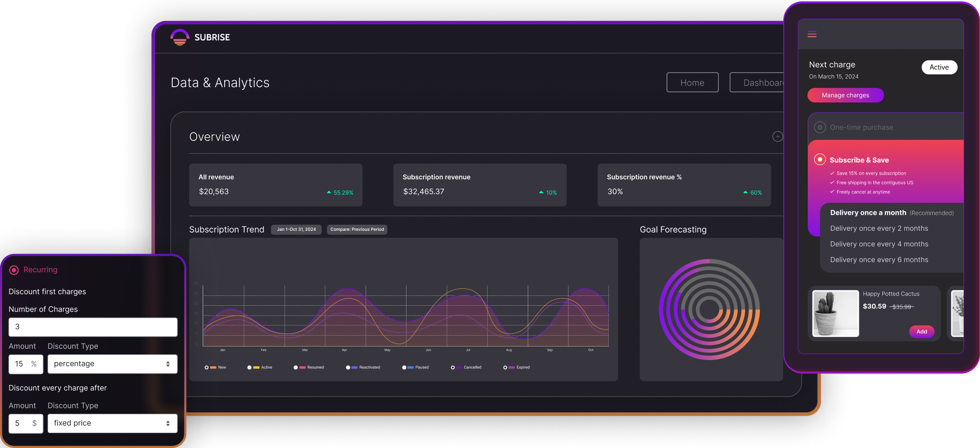Screen dimensions: 980x448
Task: Click the Active status badge
Action: [939, 67]
